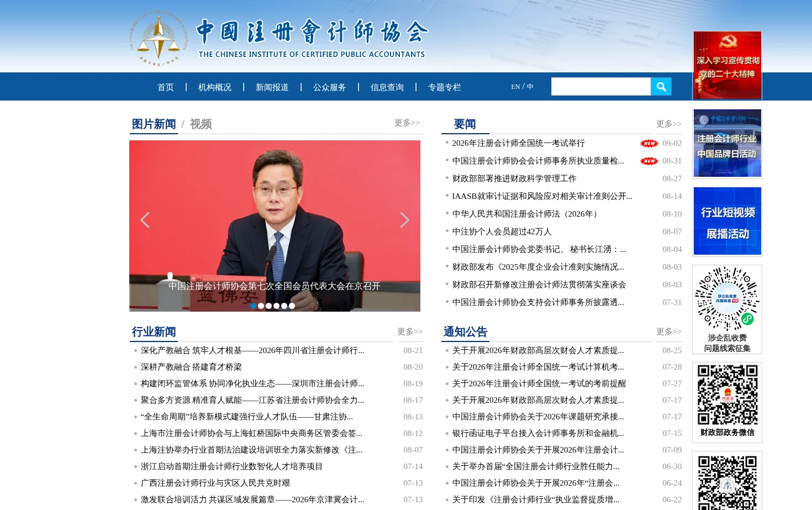Open banner 深入学习宣传贯彻党的二十大精神

click(x=727, y=65)
